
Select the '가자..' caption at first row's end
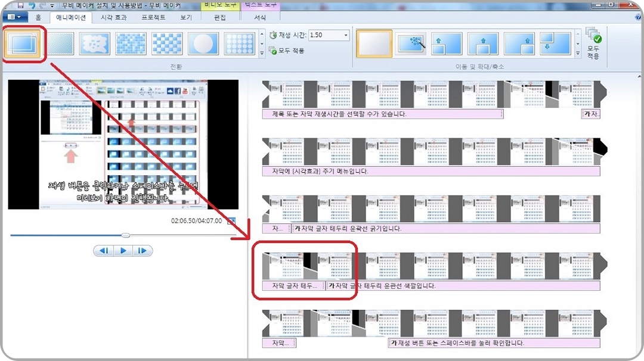click(x=591, y=114)
